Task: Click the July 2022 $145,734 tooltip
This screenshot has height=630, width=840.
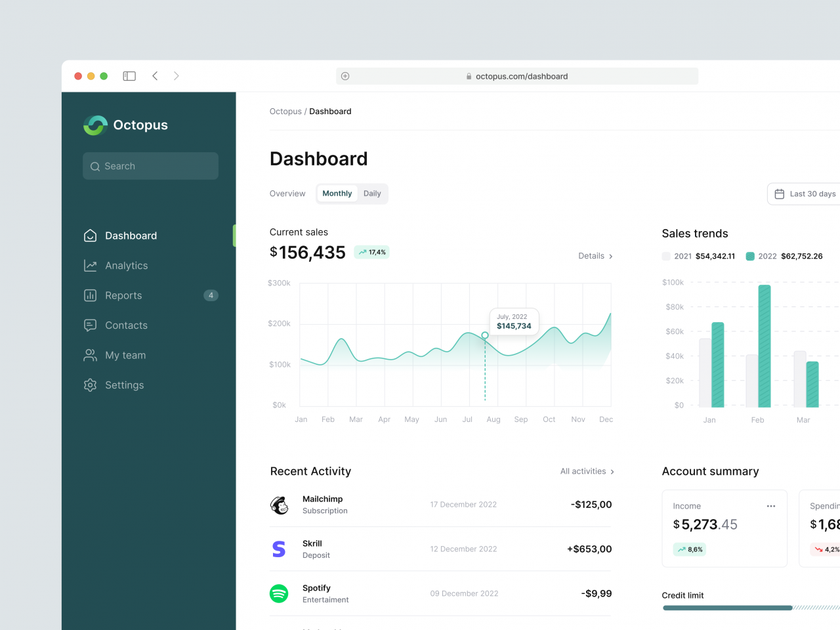Action: click(x=514, y=322)
